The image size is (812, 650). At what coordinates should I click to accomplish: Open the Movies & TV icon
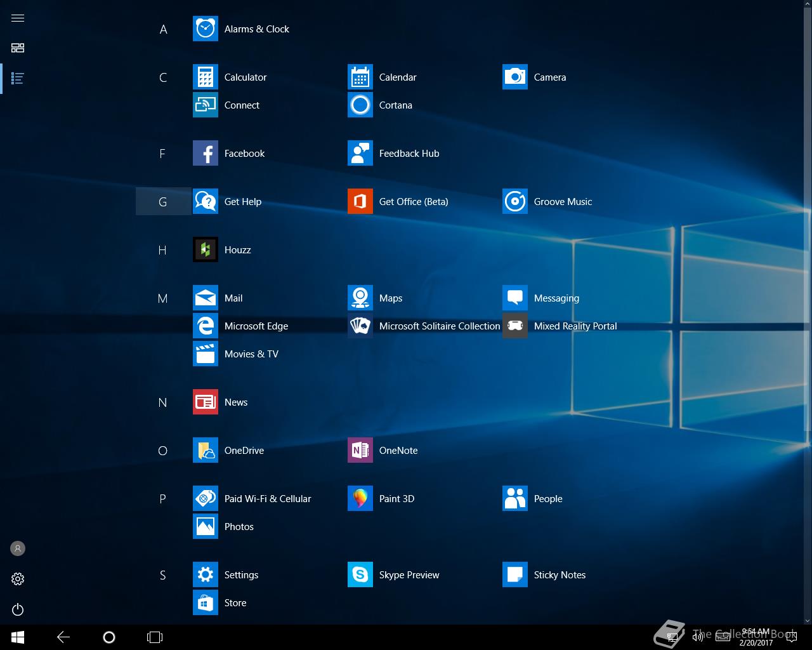(x=206, y=354)
